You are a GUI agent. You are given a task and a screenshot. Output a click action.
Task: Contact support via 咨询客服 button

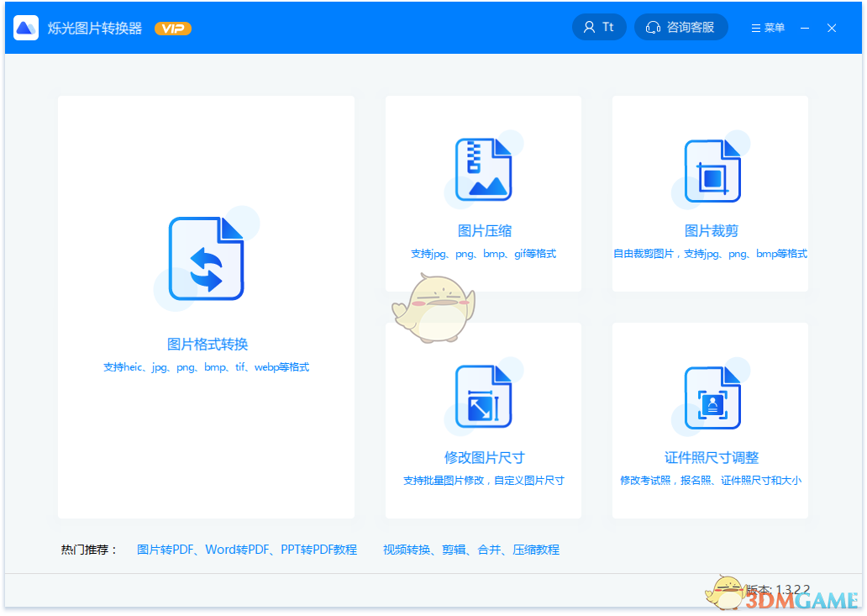[681, 26]
